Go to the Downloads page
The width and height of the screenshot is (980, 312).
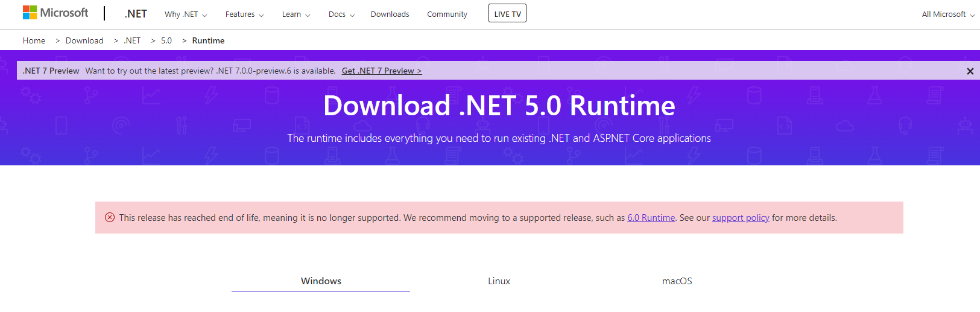(x=390, y=14)
